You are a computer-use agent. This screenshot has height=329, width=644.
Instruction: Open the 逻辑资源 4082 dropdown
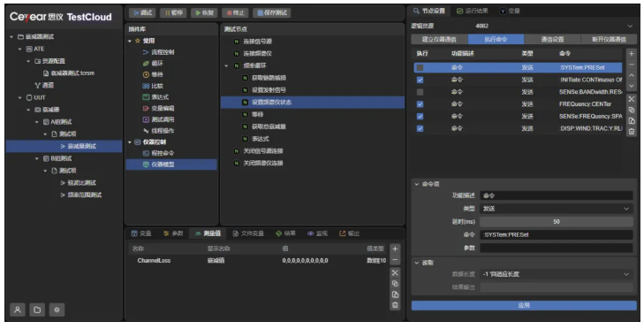pyautogui.click(x=554, y=26)
